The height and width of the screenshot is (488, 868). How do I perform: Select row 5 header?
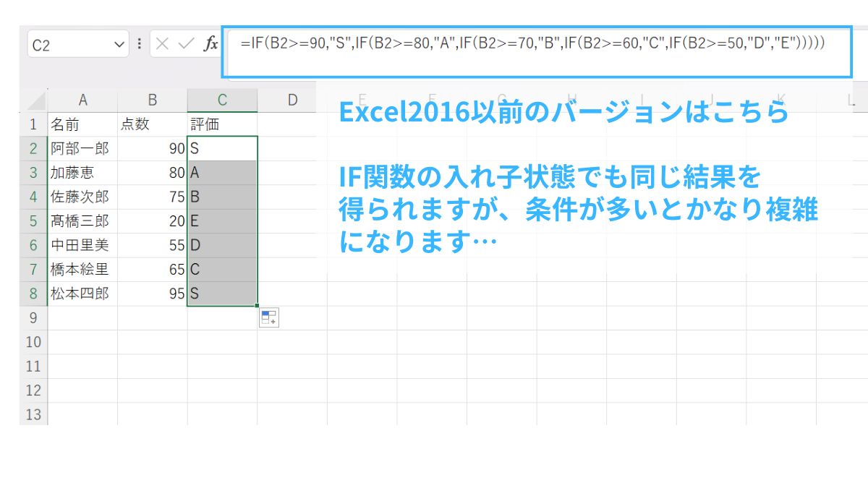pyautogui.click(x=33, y=221)
